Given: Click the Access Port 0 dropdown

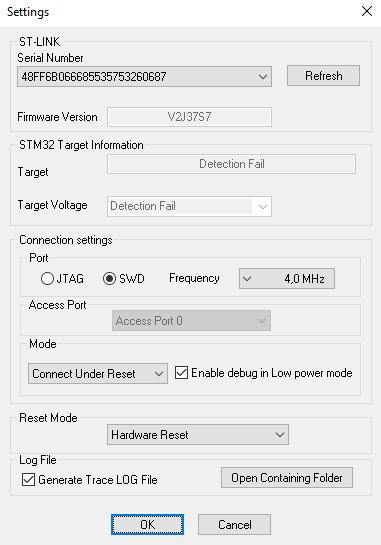Looking at the screenshot, I should click(191, 320).
